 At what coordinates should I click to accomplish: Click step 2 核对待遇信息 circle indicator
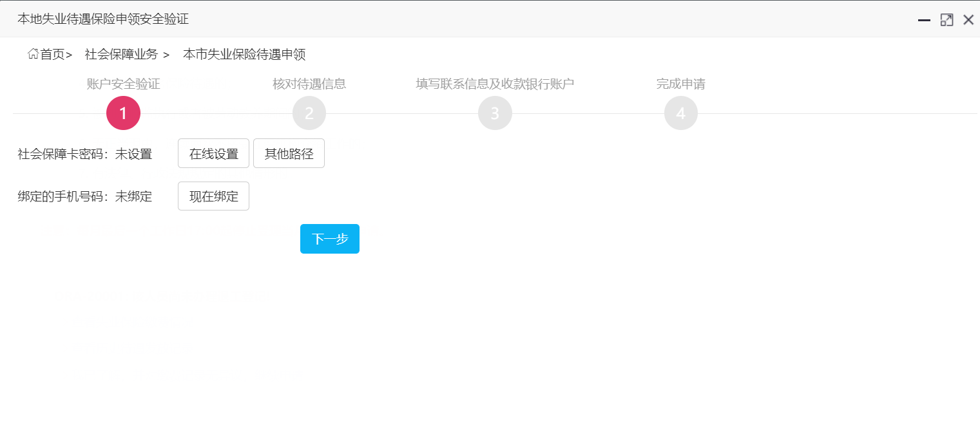click(309, 113)
